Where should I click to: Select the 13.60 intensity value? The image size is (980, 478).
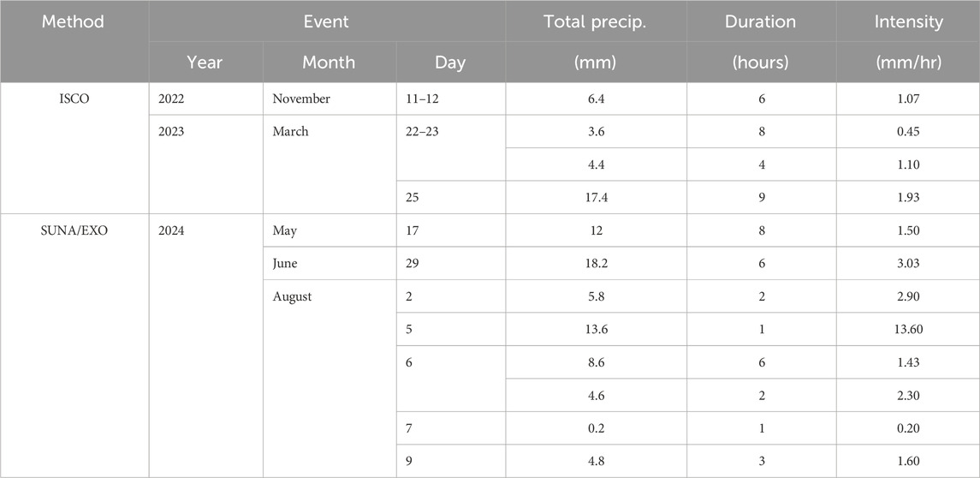(907, 329)
